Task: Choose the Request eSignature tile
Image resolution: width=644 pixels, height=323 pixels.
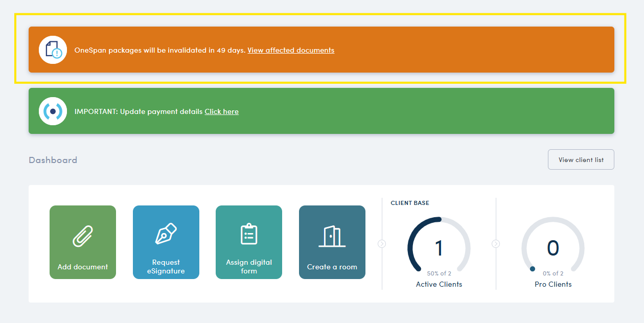Action: (166, 242)
